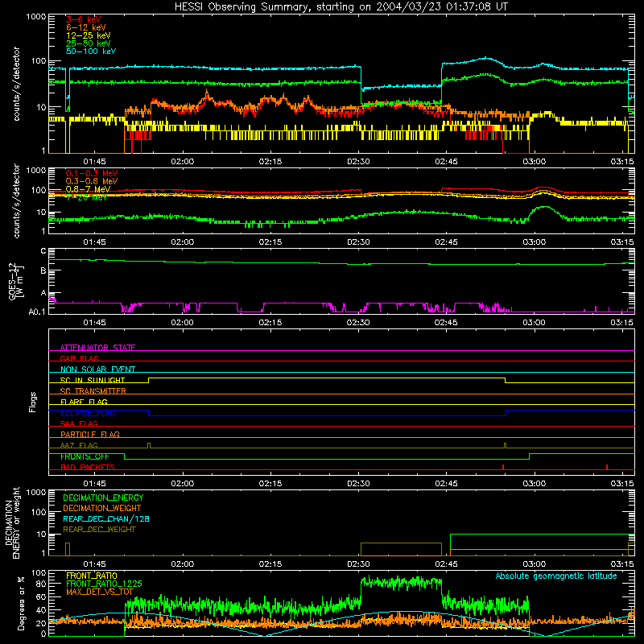Select the A0.1 tick label
This screenshot has height=644, width=644.
37,312
